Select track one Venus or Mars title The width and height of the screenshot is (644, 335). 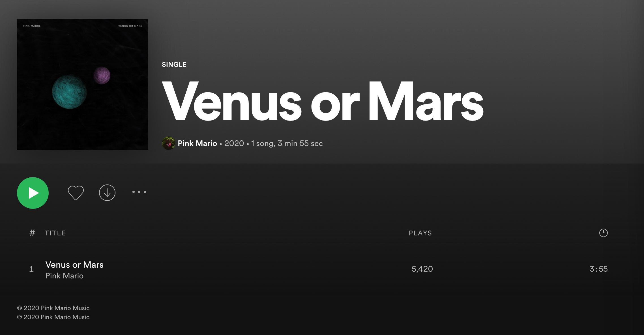click(x=74, y=265)
